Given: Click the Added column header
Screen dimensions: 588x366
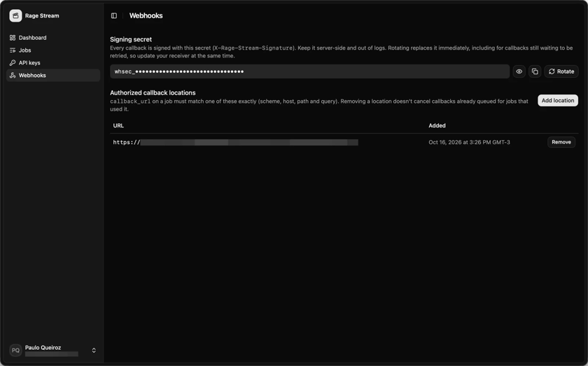Looking at the screenshot, I should [437, 126].
